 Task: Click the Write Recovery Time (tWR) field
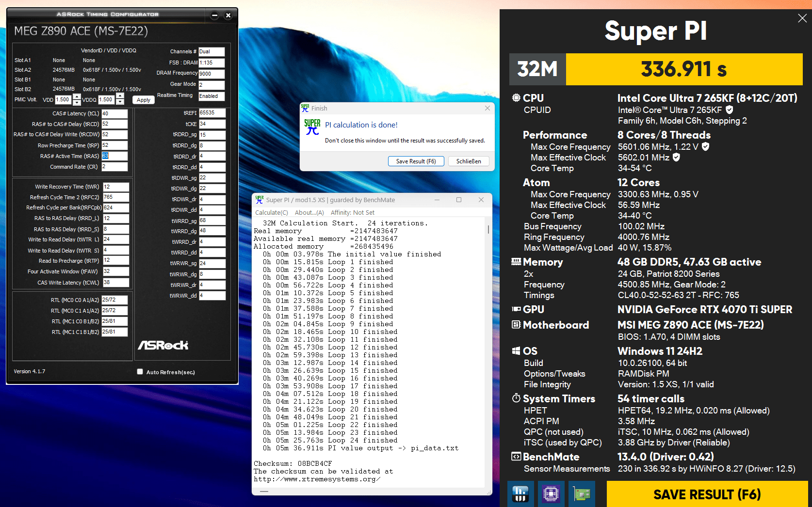pyautogui.click(x=116, y=187)
